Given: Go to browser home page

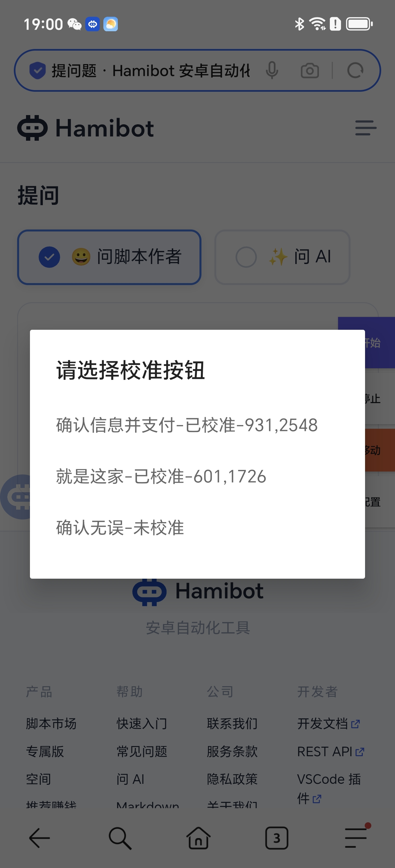Looking at the screenshot, I should 198,838.
